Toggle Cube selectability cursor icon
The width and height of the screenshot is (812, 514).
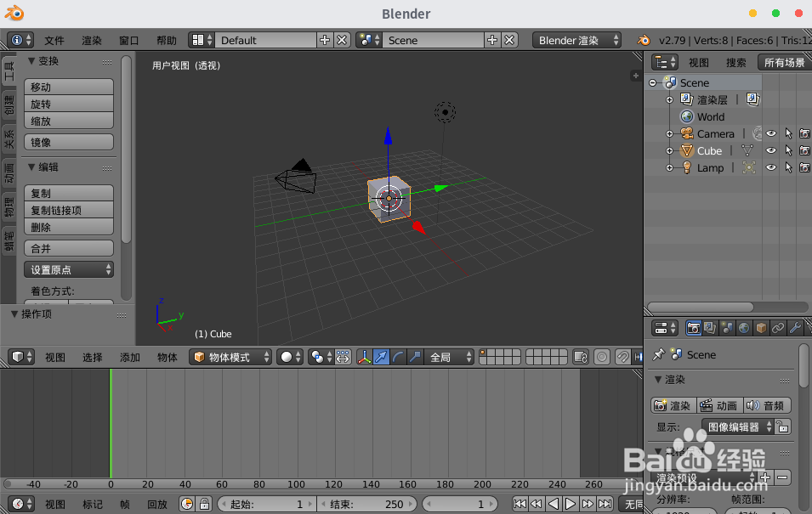point(788,150)
